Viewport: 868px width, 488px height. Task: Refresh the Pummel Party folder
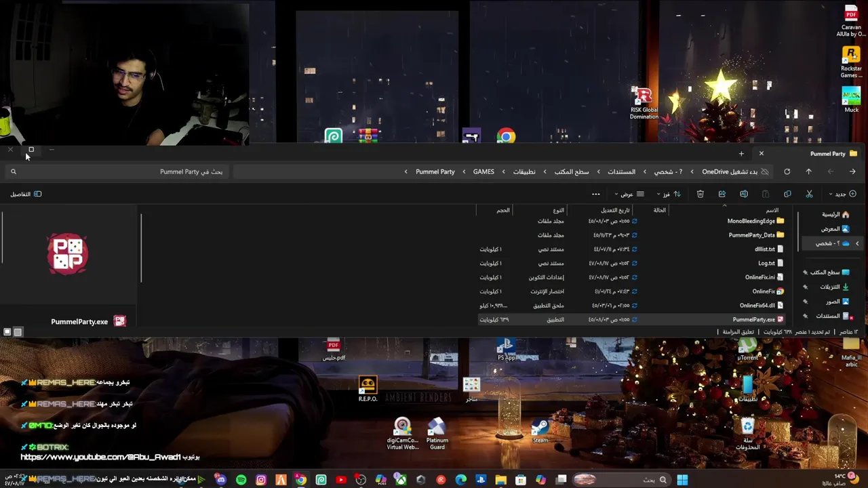787,172
